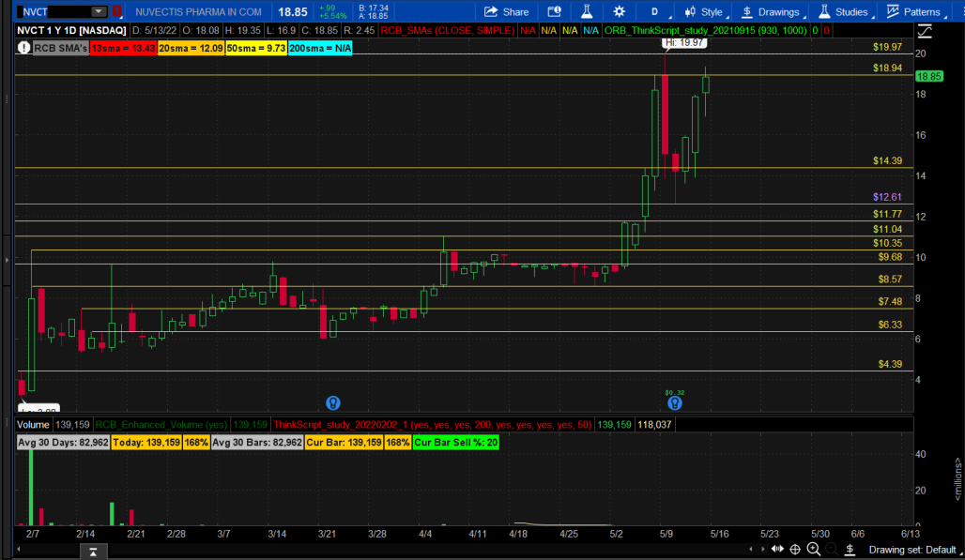Click the chart mode clock icon
The height and width of the screenshot is (560, 965).
tap(555, 11)
